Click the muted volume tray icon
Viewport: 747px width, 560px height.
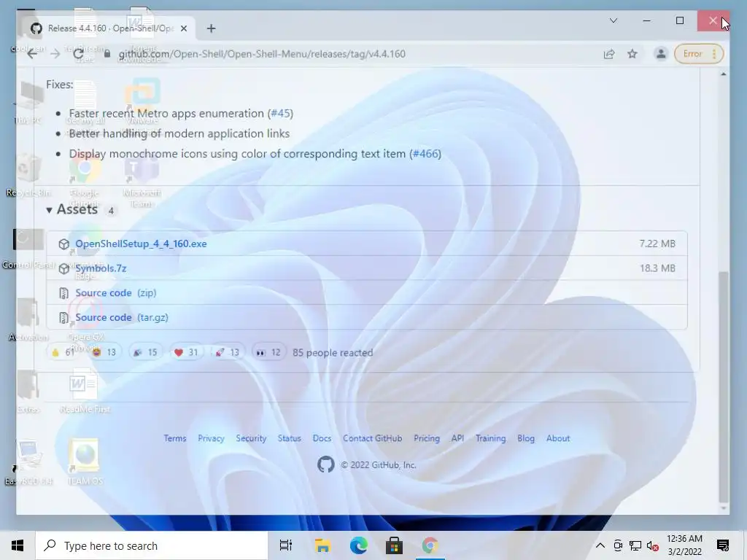click(x=653, y=545)
